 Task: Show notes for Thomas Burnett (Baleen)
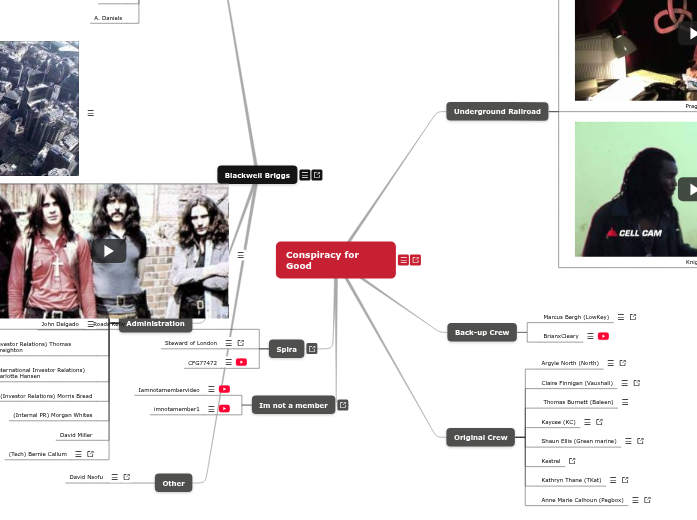coord(625,402)
